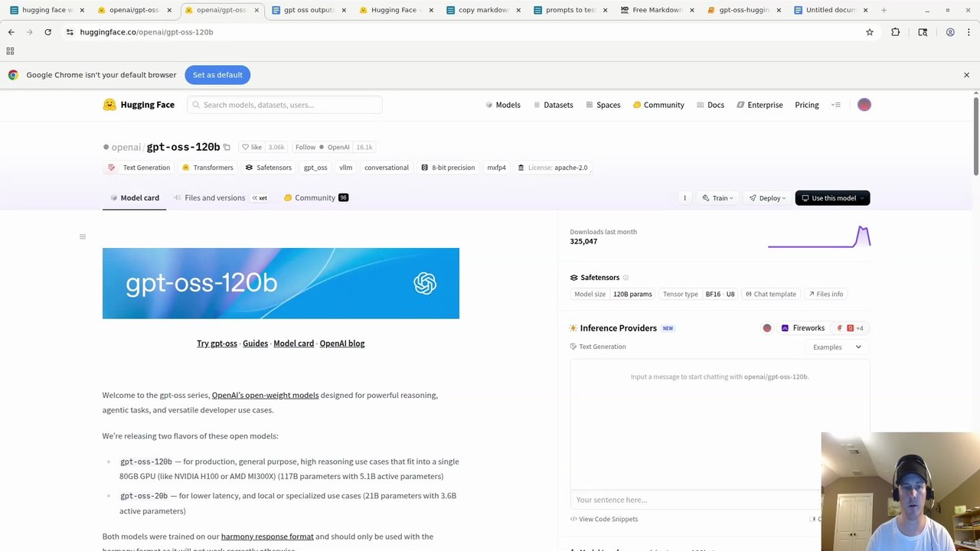This screenshot has width=980, height=551.
Task: Open the Chat template button
Action: coord(771,294)
